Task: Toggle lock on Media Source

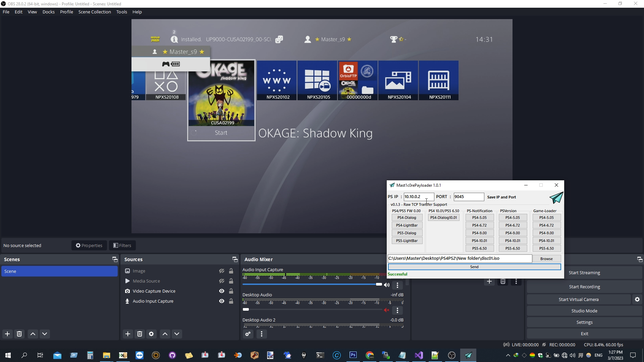Action: click(231, 281)
